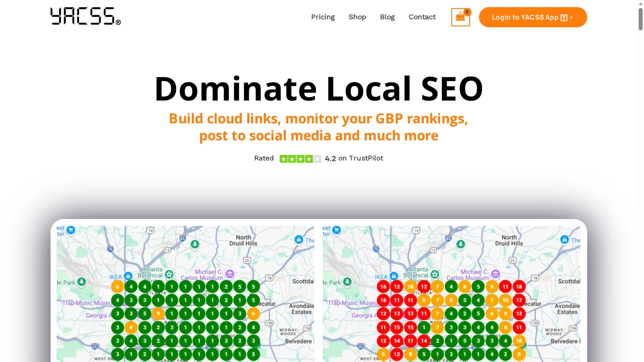
Task: Click the red 18 rank marker on right map
Action: [x=519, y=287]
